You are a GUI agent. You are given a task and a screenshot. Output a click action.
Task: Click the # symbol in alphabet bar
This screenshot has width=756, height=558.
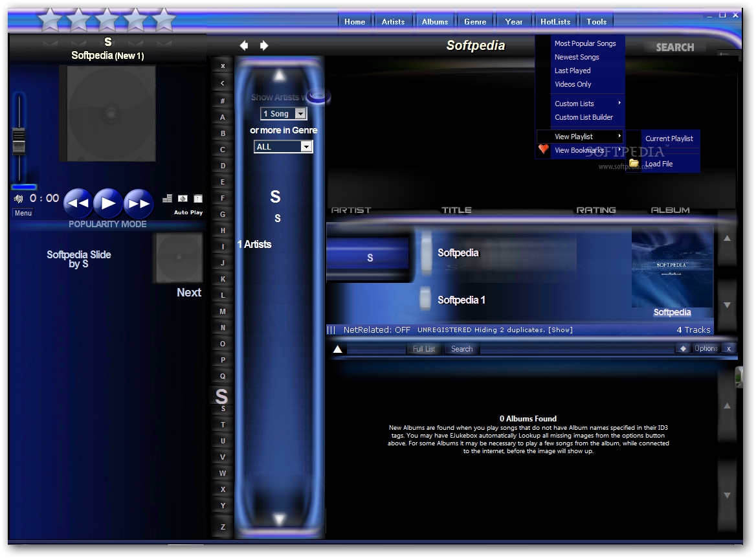[223, 101]
